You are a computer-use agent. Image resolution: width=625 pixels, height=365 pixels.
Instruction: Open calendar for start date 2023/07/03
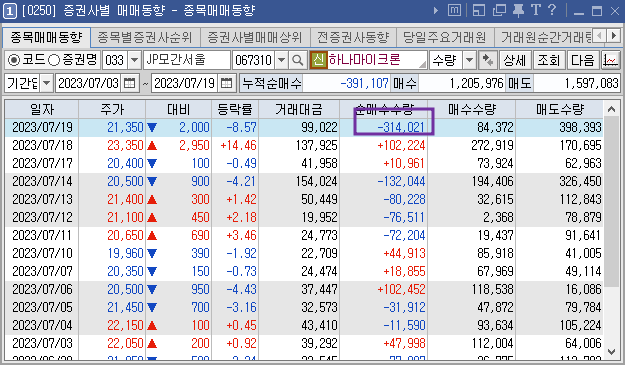click(129, 83)
